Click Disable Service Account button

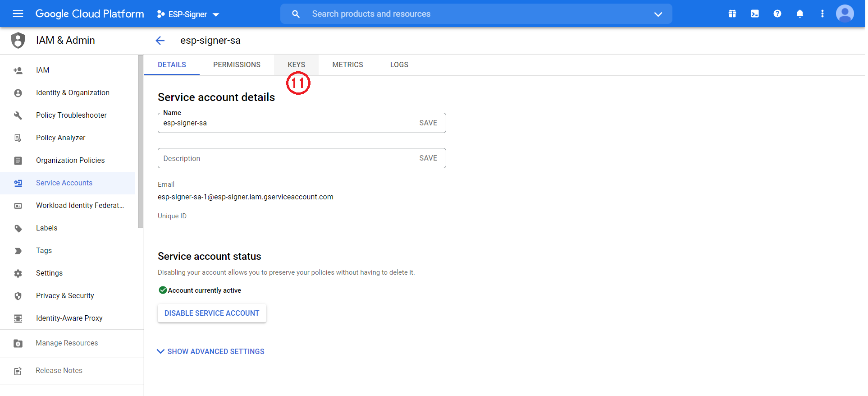(x=212, y=313)
